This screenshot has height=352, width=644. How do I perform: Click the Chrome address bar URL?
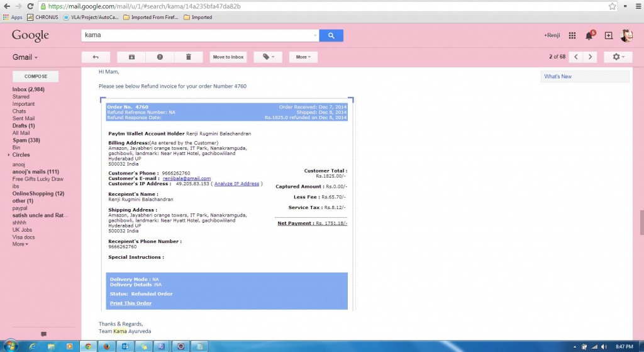(x=144, y=6)
